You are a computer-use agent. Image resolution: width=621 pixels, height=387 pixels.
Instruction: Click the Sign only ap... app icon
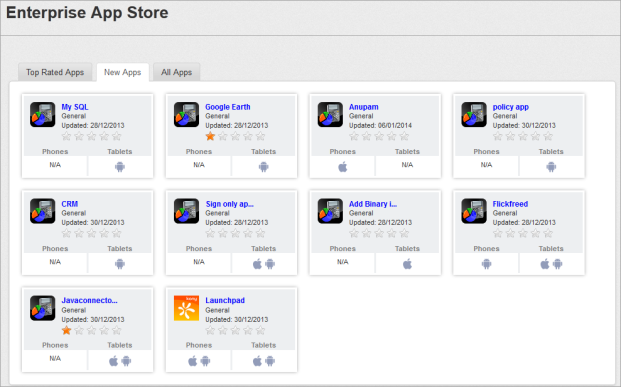pyautogui.click(x=187, y=211)
